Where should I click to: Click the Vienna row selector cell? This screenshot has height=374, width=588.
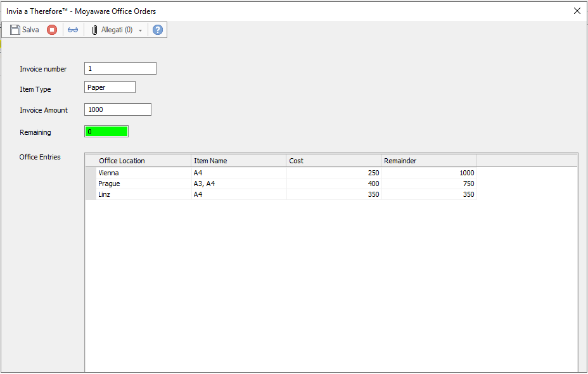tap(91, 172)
